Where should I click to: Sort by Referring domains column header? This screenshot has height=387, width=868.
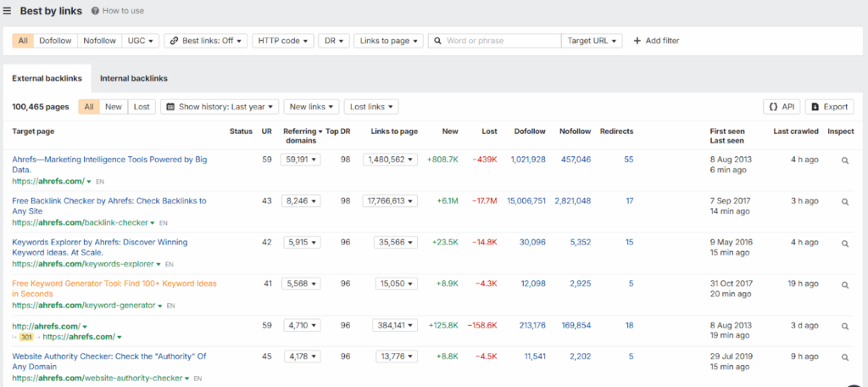click(x=303, y=136)
